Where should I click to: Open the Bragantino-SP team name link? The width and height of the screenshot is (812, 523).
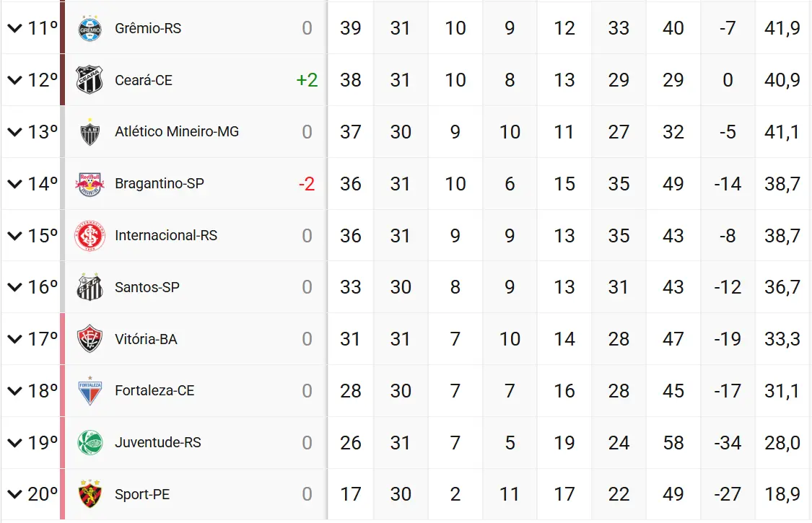pos(160,184)
